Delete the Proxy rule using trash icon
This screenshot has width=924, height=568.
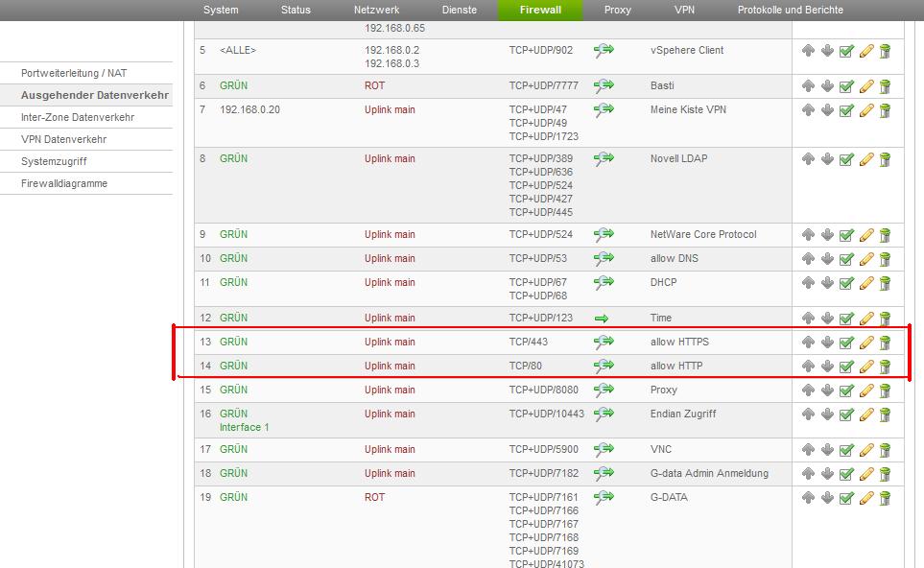885,390
